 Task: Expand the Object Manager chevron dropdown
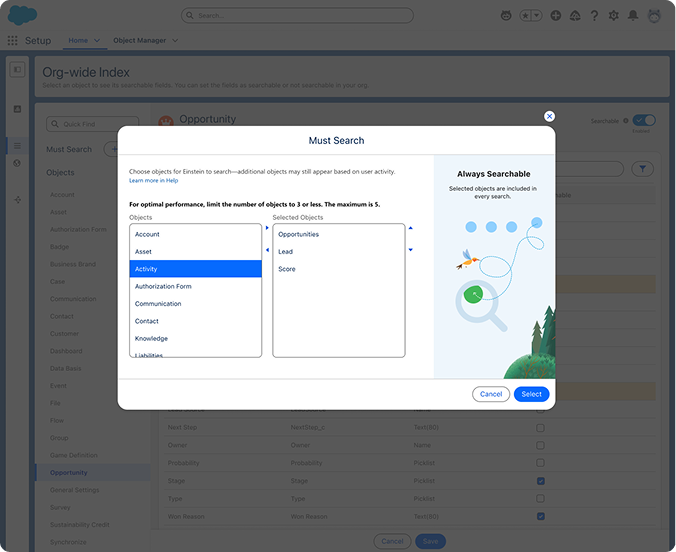(x=175, y=41)
